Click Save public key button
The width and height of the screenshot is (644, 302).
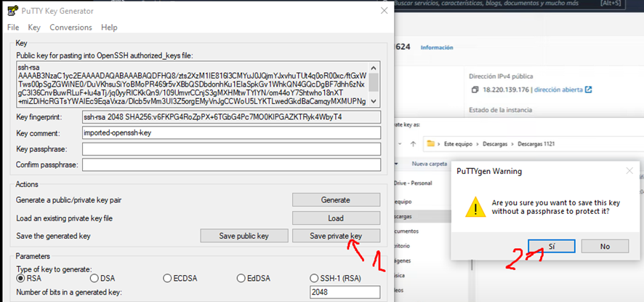[x=244, y=236]
